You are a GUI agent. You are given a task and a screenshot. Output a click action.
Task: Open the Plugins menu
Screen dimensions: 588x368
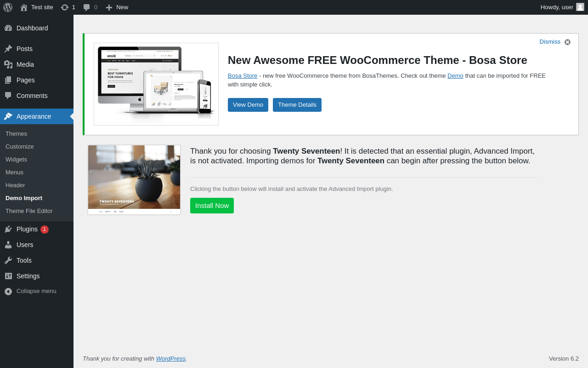click(x=37, y=229)
